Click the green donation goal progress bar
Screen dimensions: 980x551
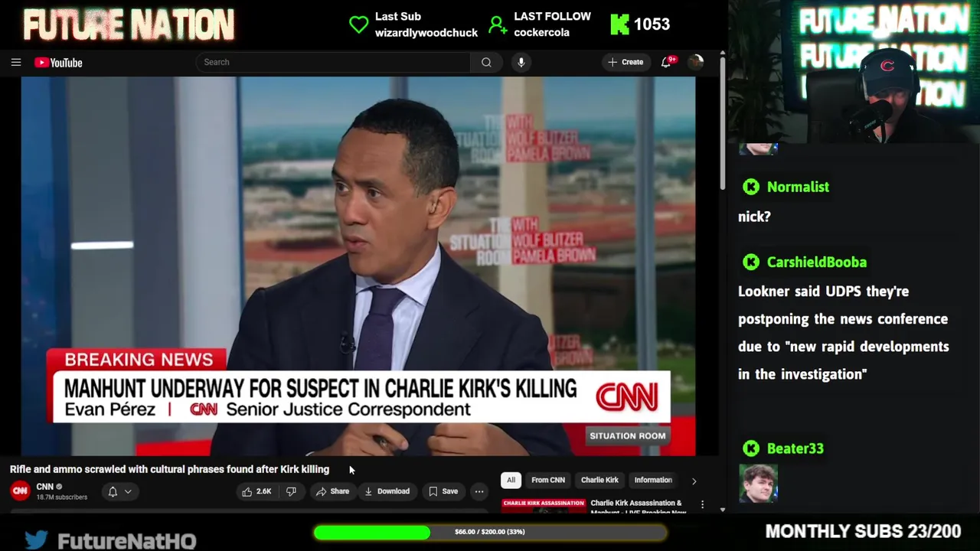pyautogui.click(x=490, y=532)
